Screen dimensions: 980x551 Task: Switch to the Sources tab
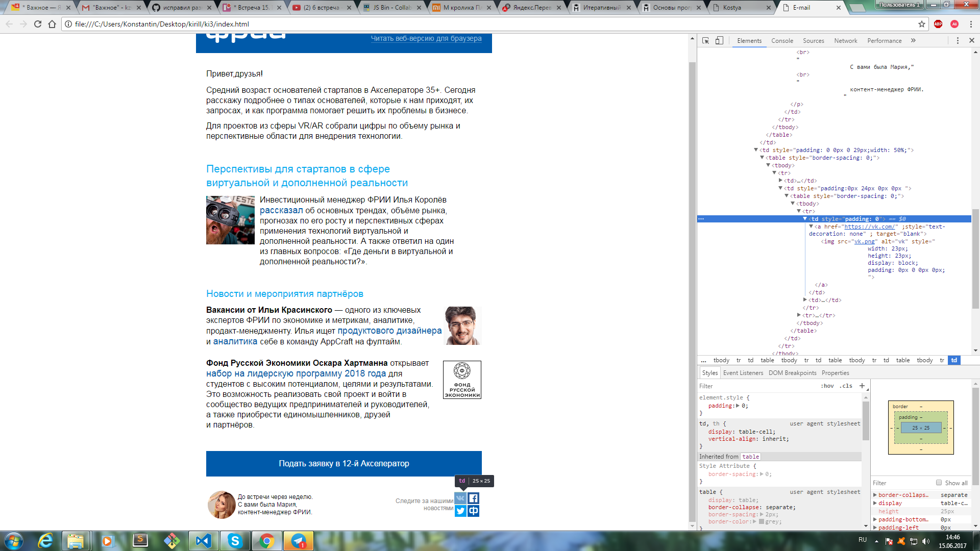click(x=813, y=41)
